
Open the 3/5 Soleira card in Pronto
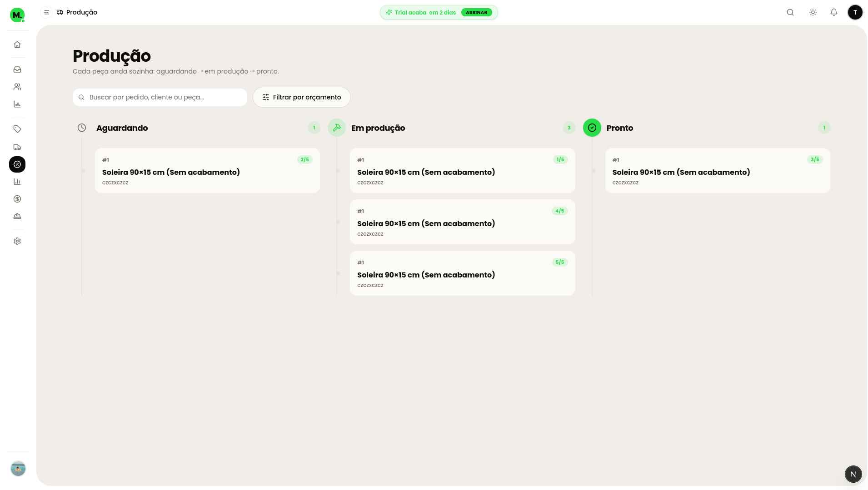tap(718, 171)
